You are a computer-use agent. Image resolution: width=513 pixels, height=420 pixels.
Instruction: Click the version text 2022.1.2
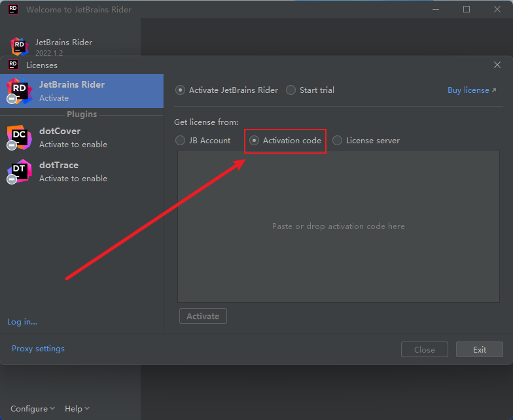(x=49, y=52)
